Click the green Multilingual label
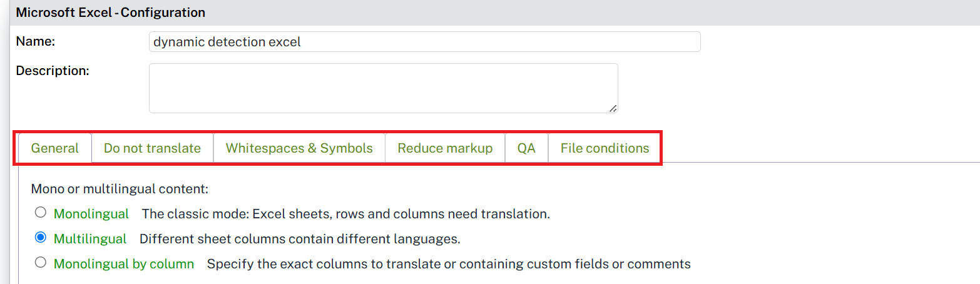Image resolution: width=980 pixels, height=284 pixels. click(x=90, y=239)
